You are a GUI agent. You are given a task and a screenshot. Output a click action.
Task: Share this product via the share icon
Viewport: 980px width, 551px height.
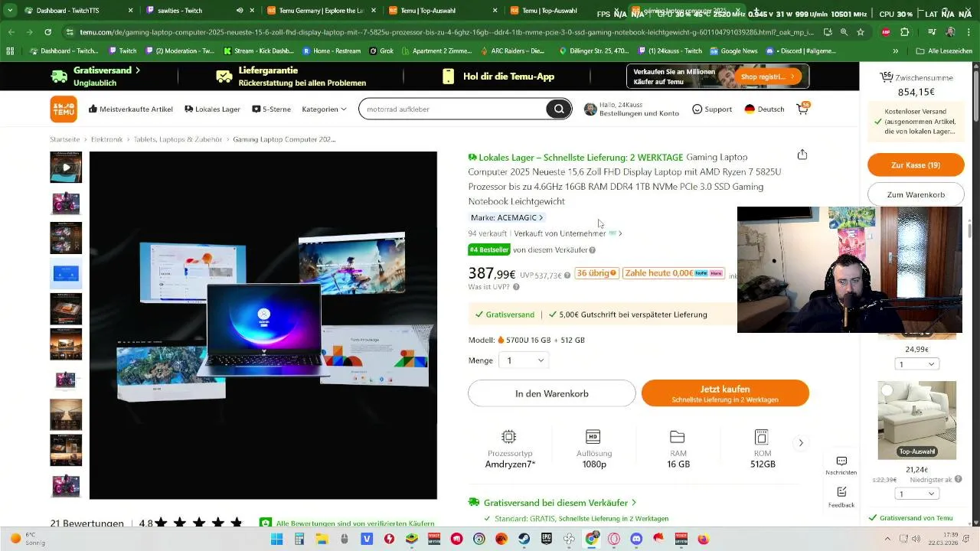point(802,155)
